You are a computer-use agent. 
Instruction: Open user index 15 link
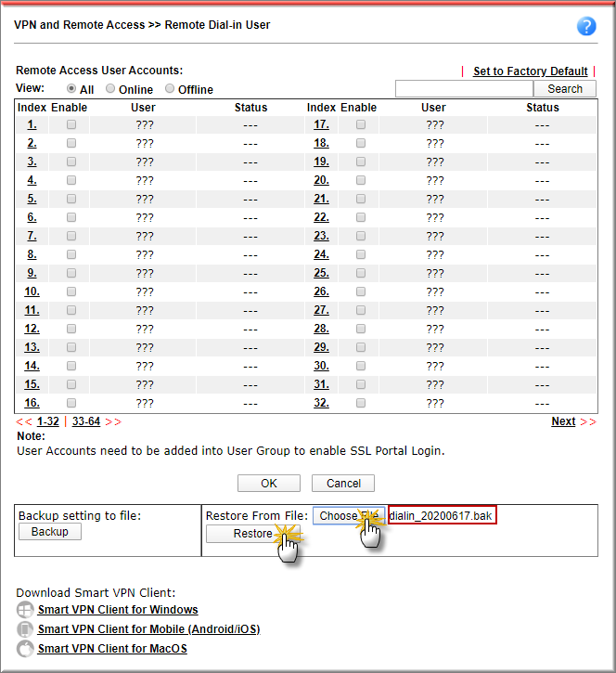(32, 384)
